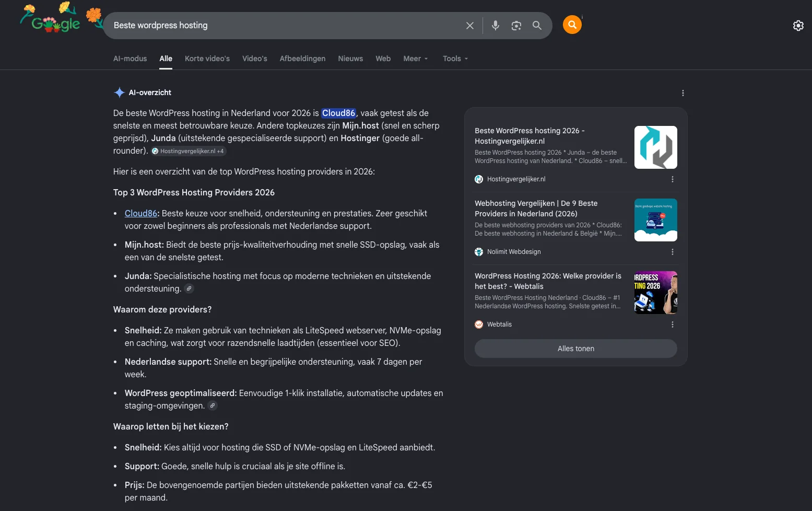Click Prijs: bullet label
Image resolution: width=812 pixels, height=511 pixels.
coord(134,485)
